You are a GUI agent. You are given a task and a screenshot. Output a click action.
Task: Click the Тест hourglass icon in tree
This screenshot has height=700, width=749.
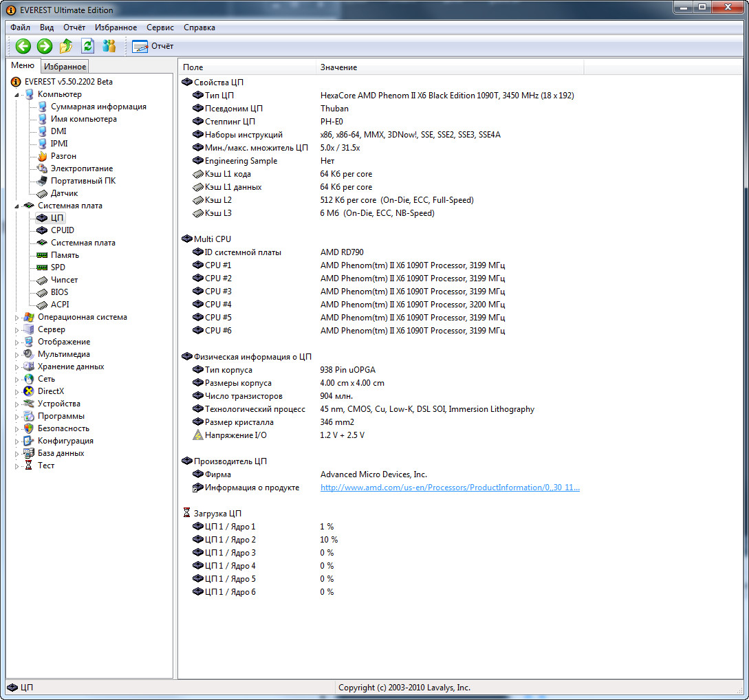(29, 466)
